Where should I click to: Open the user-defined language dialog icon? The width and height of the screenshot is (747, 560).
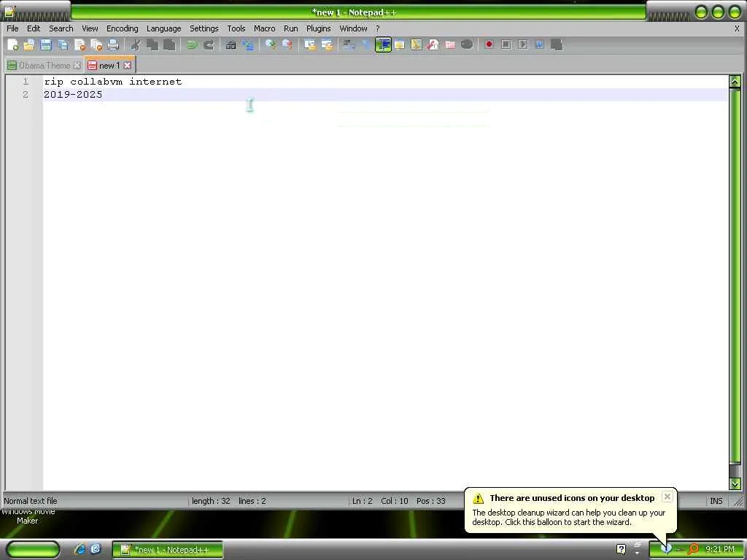coord(400,44)
